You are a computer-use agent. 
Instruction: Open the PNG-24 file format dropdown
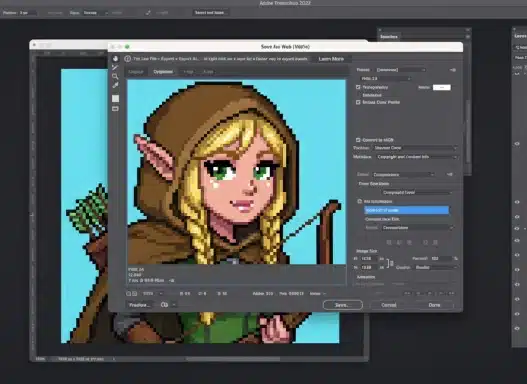tap(385, 78)
